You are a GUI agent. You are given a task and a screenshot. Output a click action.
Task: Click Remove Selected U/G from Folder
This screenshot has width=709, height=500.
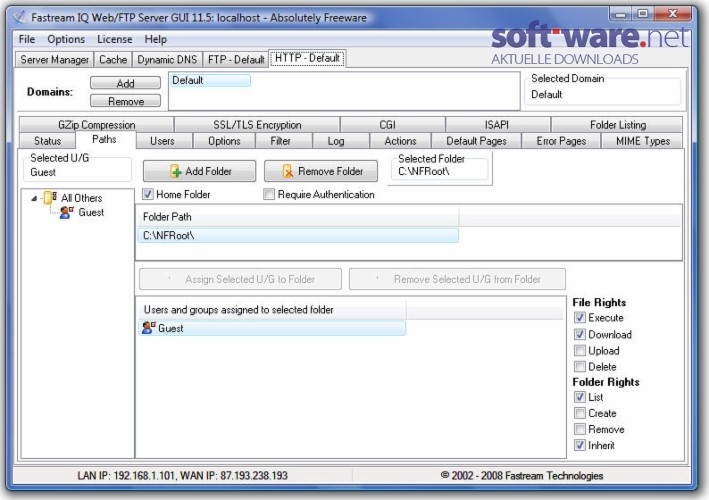[x=457, y=279]
